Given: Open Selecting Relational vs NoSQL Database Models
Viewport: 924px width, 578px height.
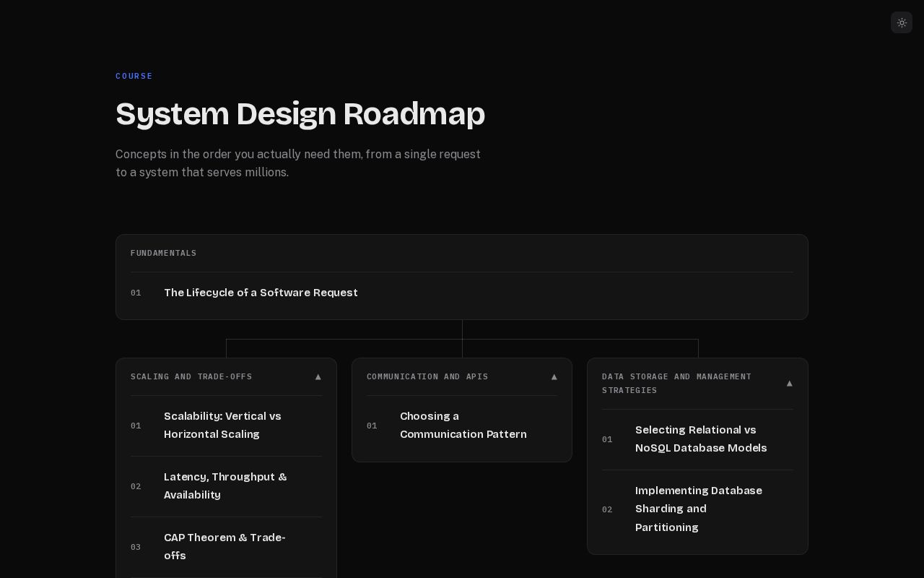Looking at the screenshot, I should pos(697,439).
